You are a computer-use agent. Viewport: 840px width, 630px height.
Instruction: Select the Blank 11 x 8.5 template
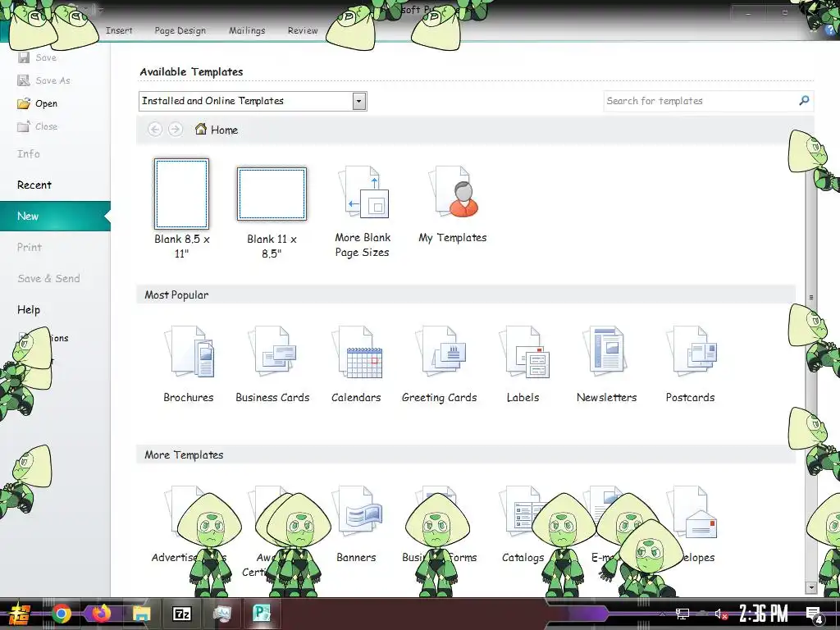(272, 212)
